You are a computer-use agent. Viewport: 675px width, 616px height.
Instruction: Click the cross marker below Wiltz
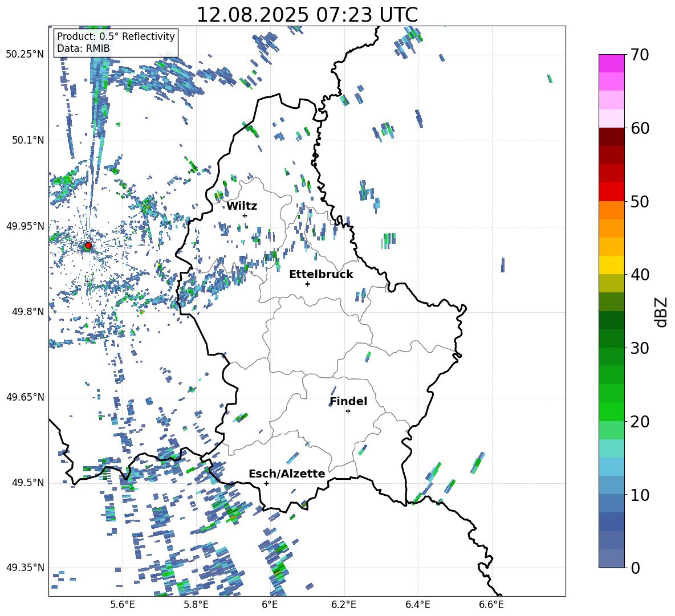245,215
